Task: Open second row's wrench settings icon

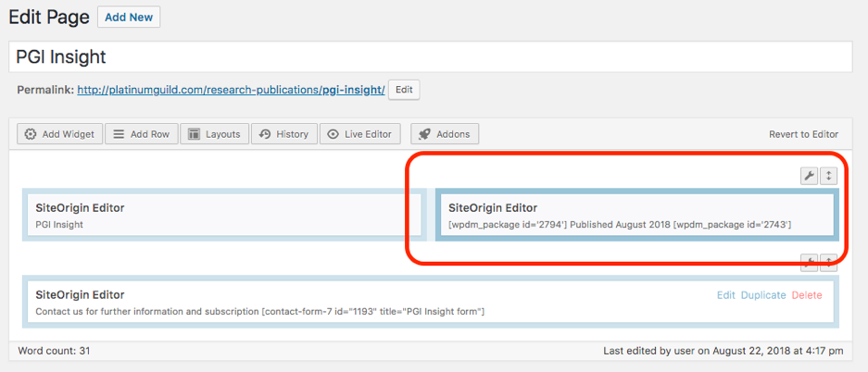Action: 809,263
